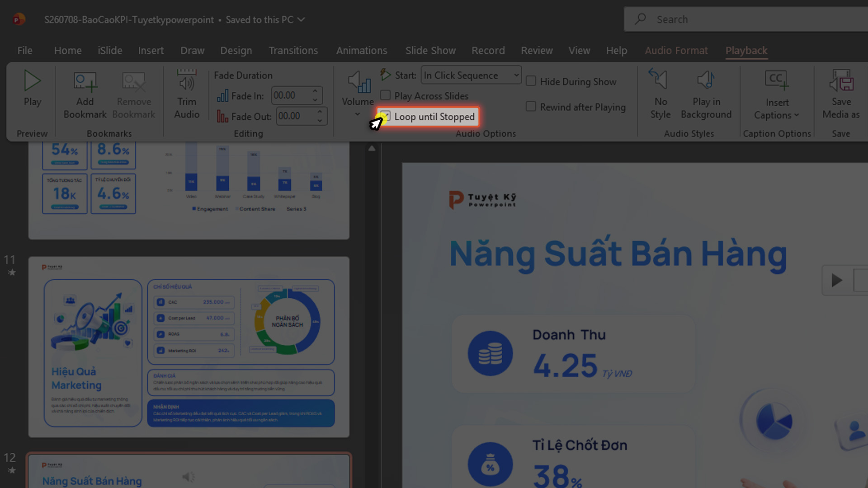Switch to the Insert tab
Image resolution: width=868 pixels, height=488 pixels.
151,50
